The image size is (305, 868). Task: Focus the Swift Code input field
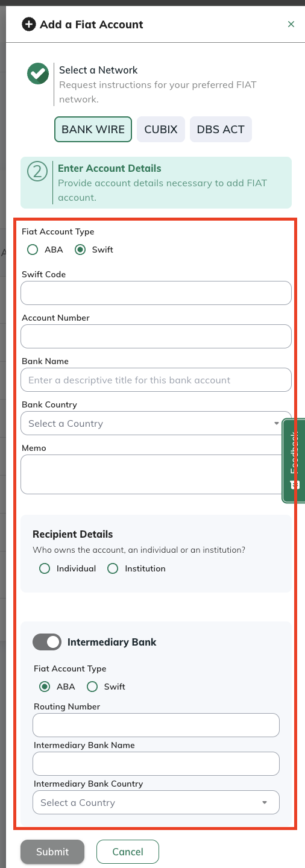[x=156, y=293]
